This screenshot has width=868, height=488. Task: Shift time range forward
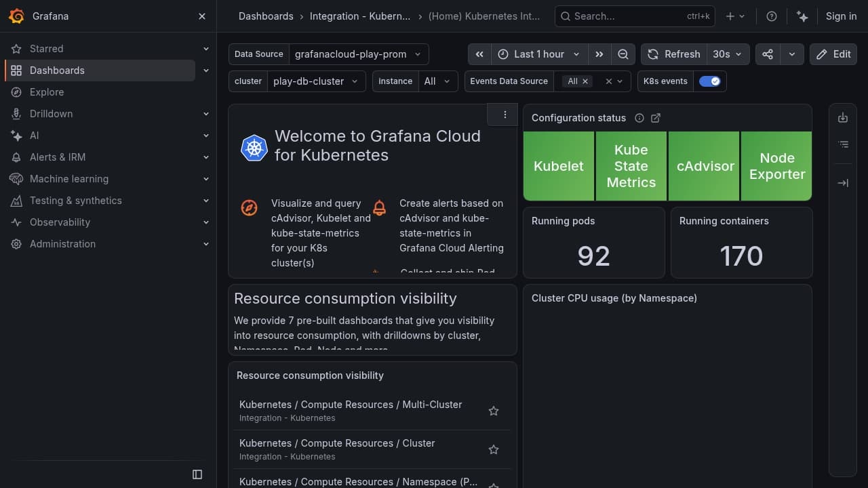[599, 54]
